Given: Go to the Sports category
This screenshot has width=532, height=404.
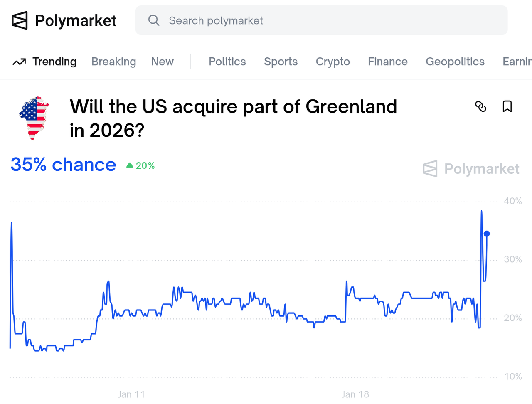Looking at the screenshot, I should point(281,62).
